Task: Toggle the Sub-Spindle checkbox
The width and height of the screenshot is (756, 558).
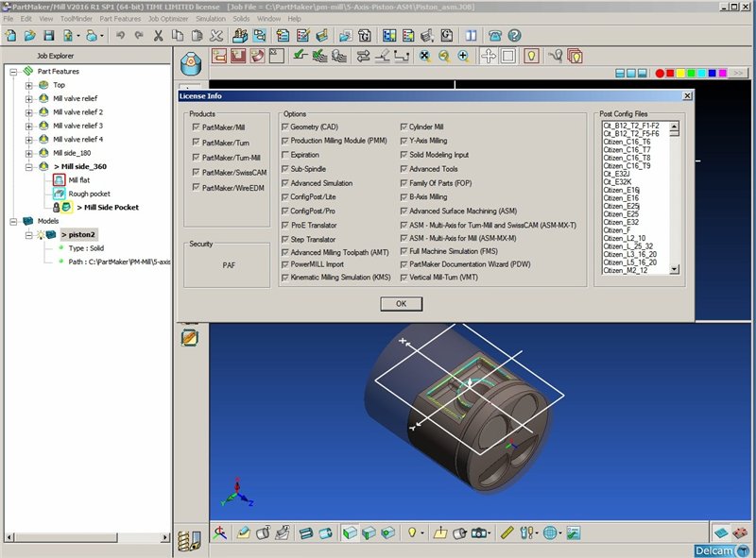Action: [285, 169]
